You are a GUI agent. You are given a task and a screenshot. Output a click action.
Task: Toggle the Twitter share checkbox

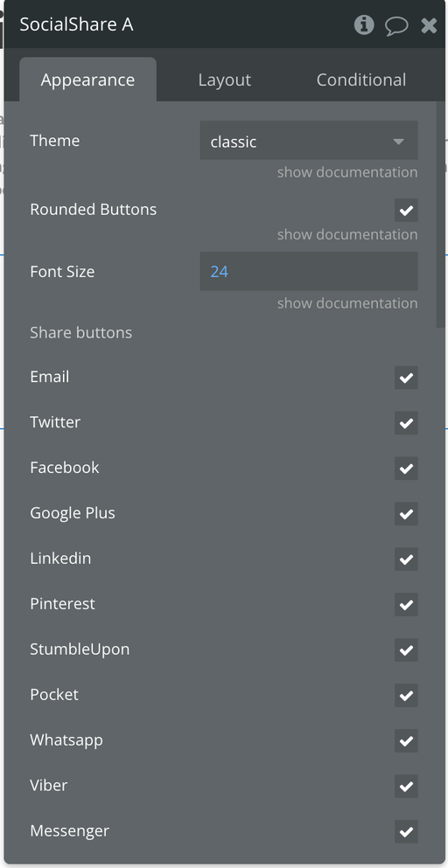point(406,423)
